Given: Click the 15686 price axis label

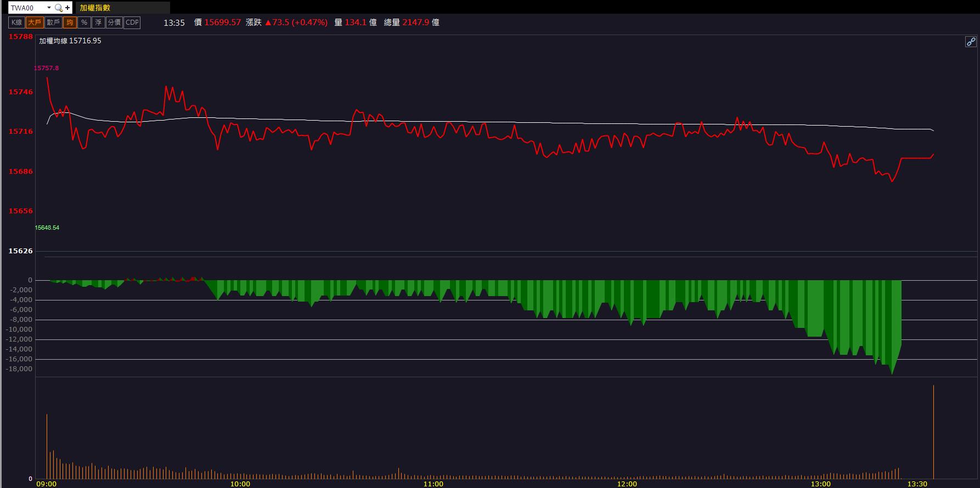Looking at the screenshot, I should pos(21,172).
